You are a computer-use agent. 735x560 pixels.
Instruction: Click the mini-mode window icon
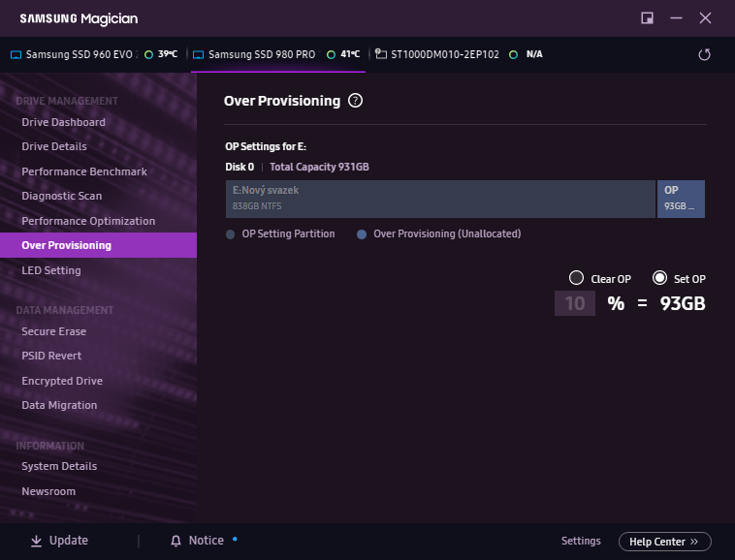pyautogui.click(x=647, y=18)
